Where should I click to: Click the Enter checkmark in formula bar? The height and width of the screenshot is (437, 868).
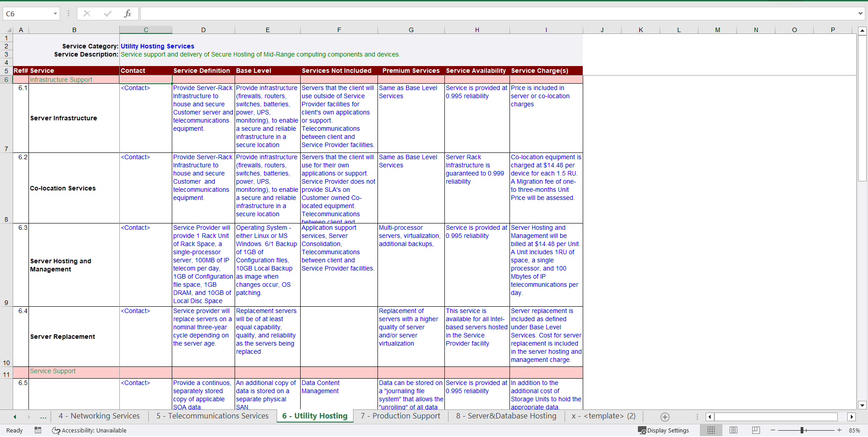[108, 14]
